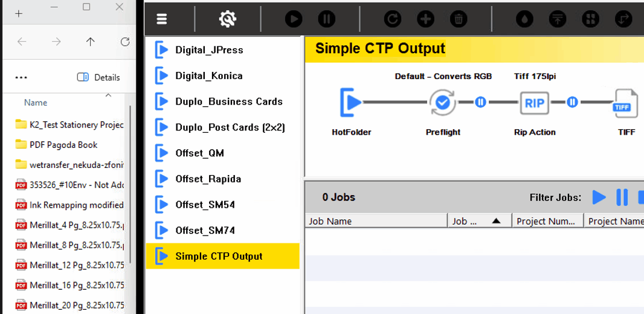Select Merillat_4 Pg PDF file

[69, 225]
